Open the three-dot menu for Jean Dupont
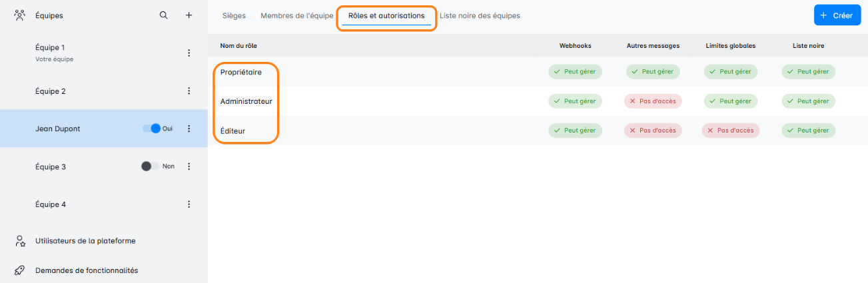 tap(189, 129)
